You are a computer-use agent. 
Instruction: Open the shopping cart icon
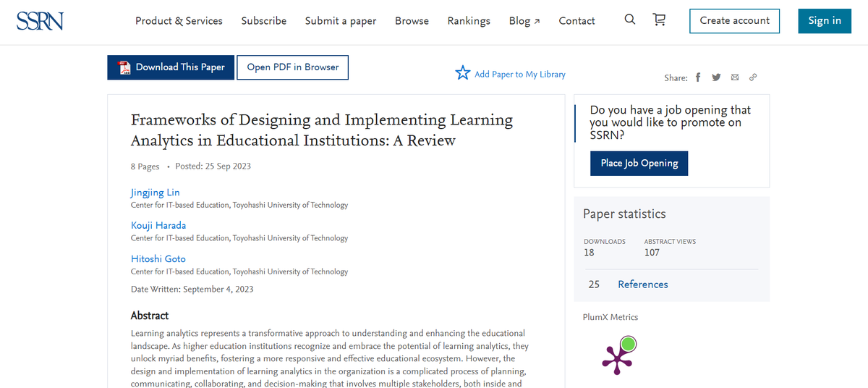click(659, 20)
